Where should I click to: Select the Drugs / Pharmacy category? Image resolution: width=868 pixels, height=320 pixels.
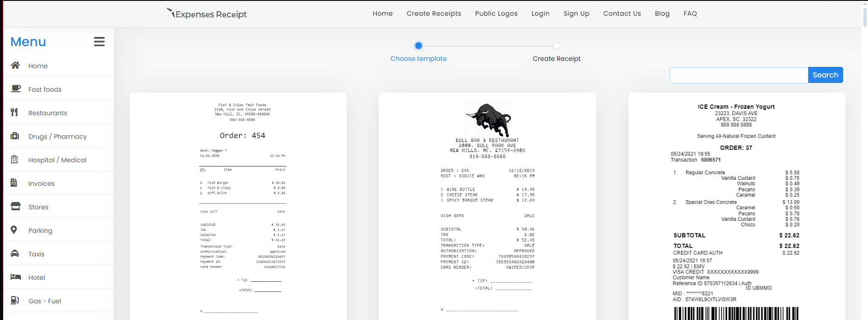click(58, 136)
